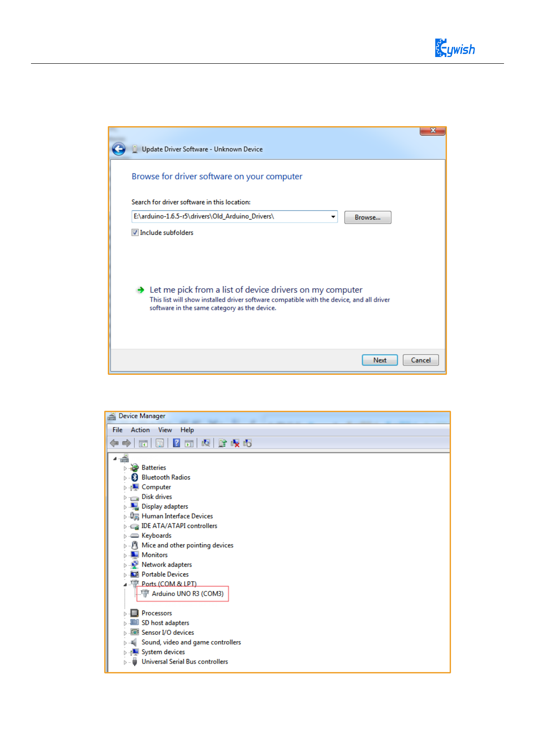
Task: Click the Next button
Action: [380, 360]
